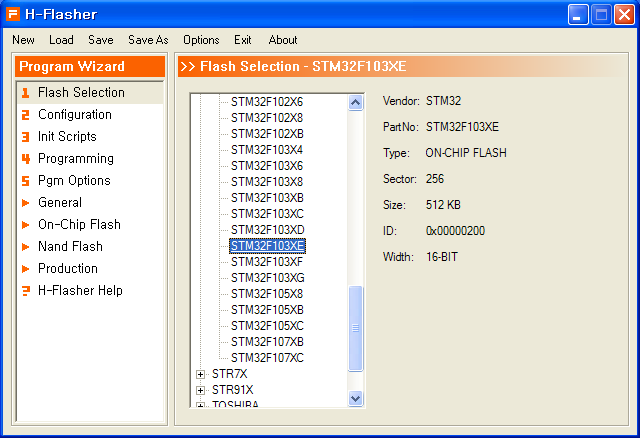Open the About menu
The width and height of the screenshot is (640, 438).
pos(283,40)
